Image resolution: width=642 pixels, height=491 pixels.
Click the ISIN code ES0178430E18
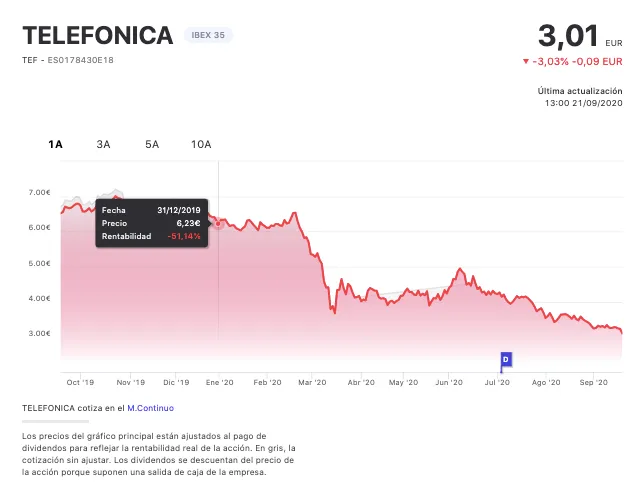coord(81,60)
